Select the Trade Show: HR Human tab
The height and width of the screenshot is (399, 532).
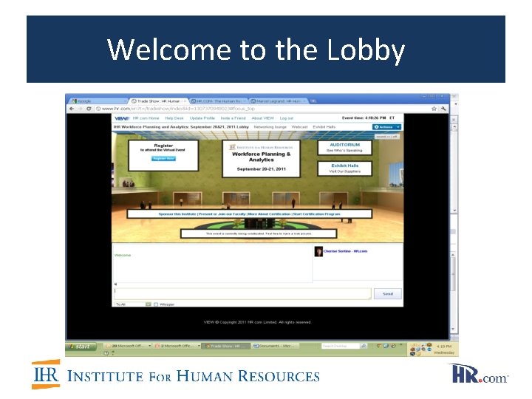[x=158, y=101]
